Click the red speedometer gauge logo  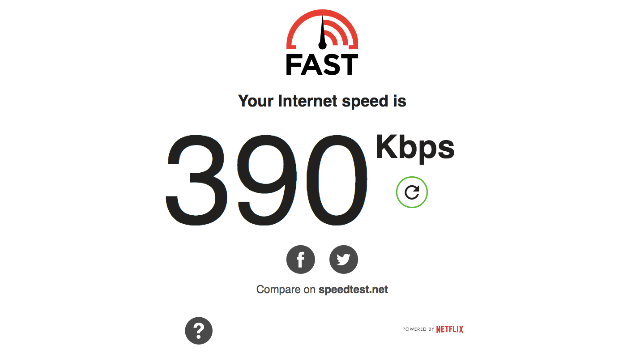pyautogui.click(x=322, y=29)
